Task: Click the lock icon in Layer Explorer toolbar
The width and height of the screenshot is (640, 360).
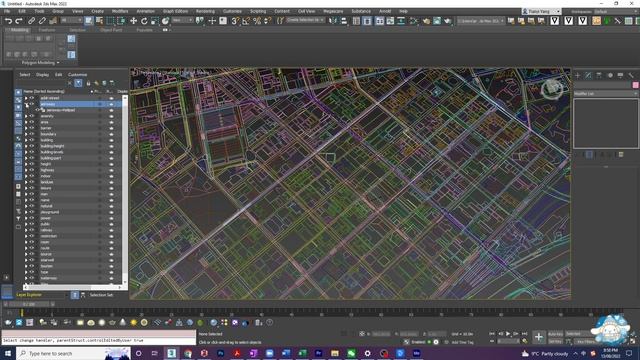Action: (88, 83)
